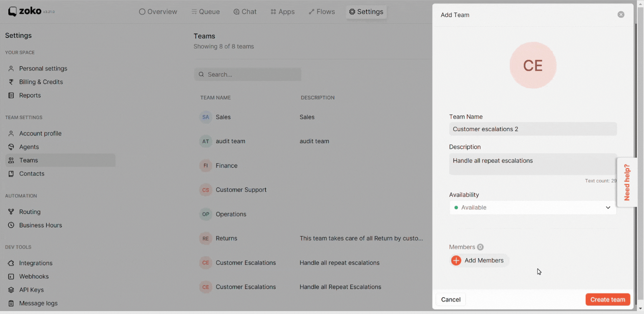
Task: Navigate to the Flows tab
Action: pos(322,12)
